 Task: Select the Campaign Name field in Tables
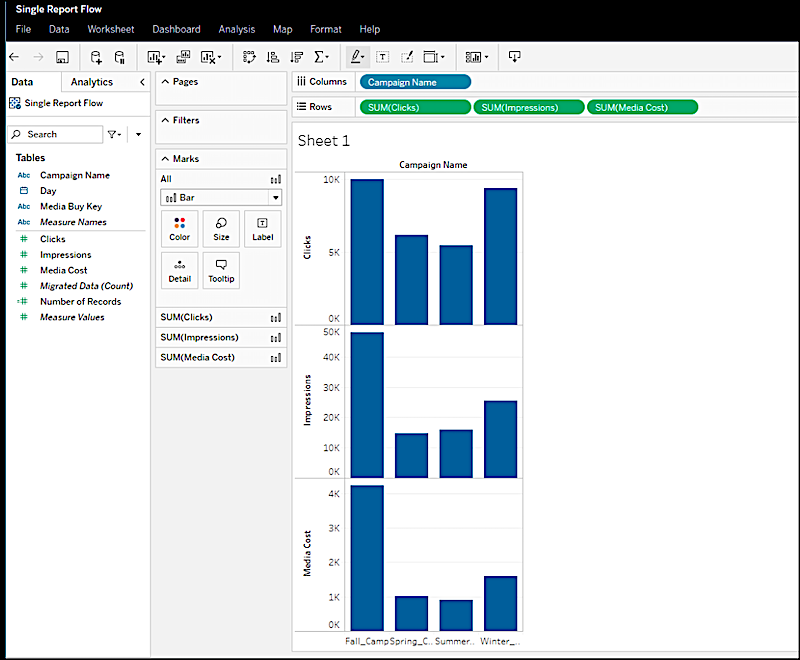click(x=75, y=175)
